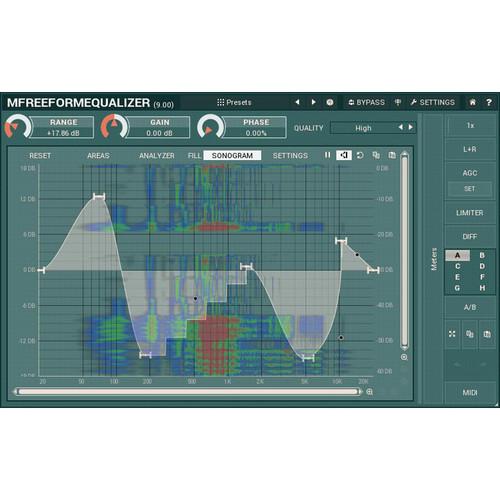Click the copy icon under A/B
The height and width of the screenshot is (500, 500).
470,334
